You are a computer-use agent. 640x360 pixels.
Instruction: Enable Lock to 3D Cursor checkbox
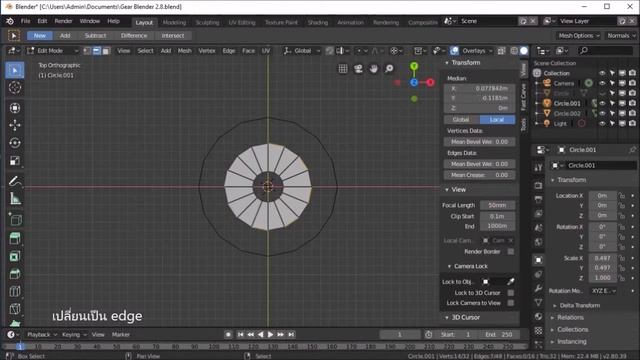click(511, 293)
